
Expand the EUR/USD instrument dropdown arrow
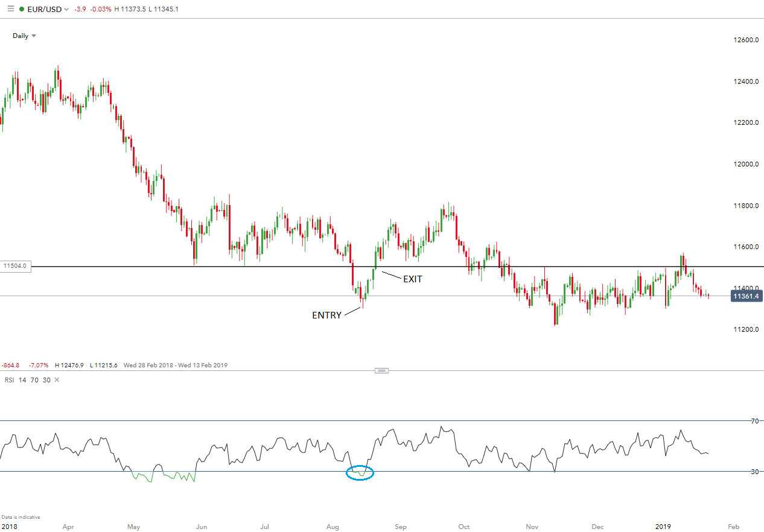tap(66, 10)
